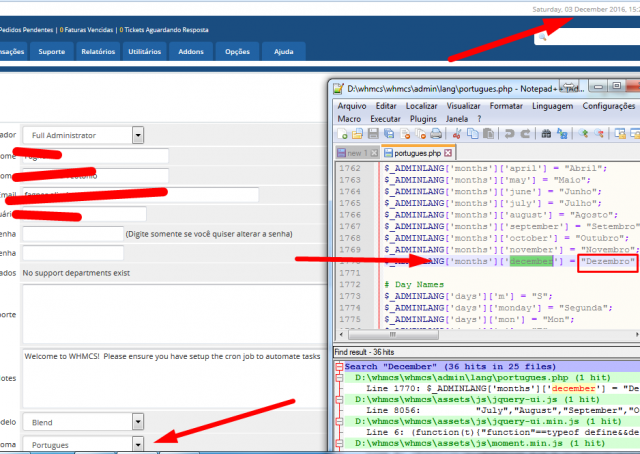Click result Line 1770 in search results

(x=502, y=389)
